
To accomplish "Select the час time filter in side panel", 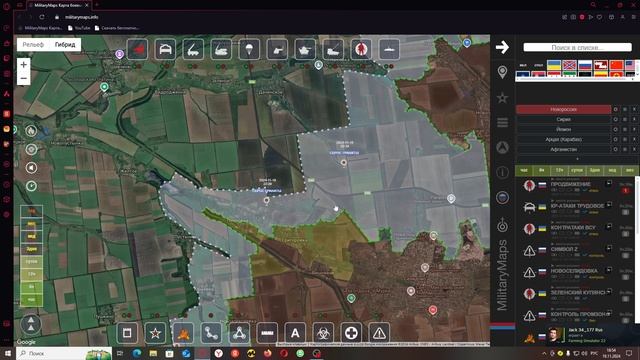I will [524, 170].
